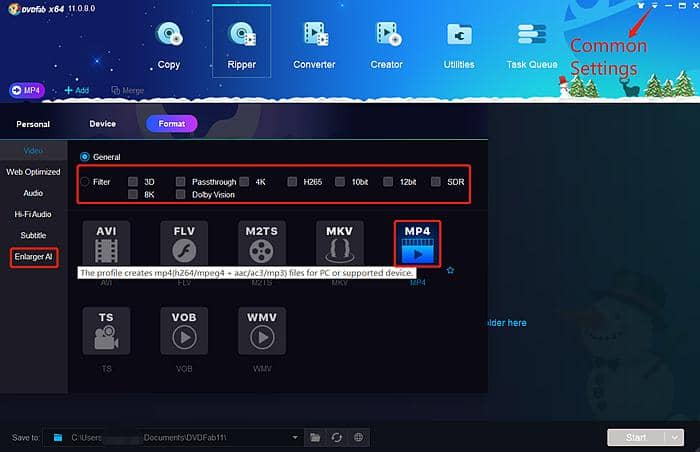Open the Enlarger AI category

pos(34,257)
